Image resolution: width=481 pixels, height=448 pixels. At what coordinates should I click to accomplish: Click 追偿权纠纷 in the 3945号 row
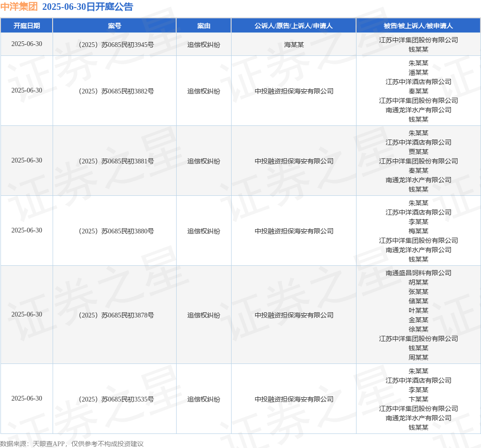click(x=204, y=45)
